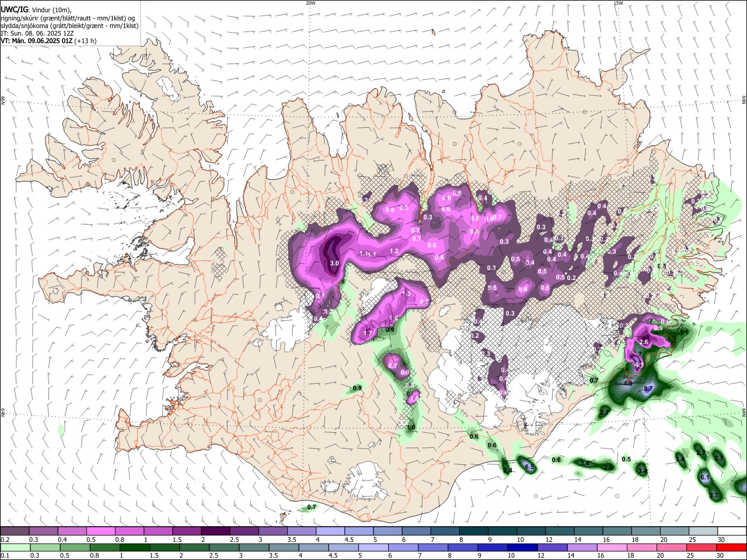Click the '15W' longitude label
Image resolution: width=747 pixels, height=560 pixels.
[x=618, y=3]
